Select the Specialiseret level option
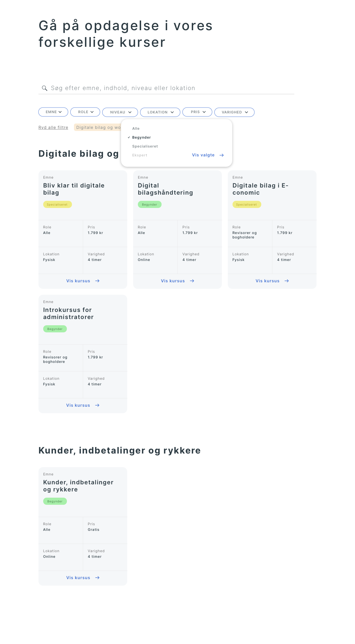Image resolution: width=355 pixels, height=644 pixels. coord(145,146)
